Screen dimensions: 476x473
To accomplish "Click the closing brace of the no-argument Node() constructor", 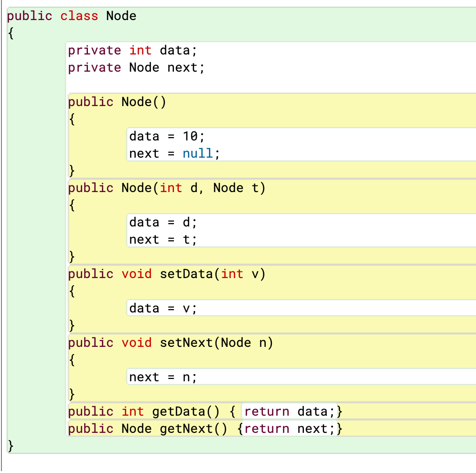I will pos(72,171).
